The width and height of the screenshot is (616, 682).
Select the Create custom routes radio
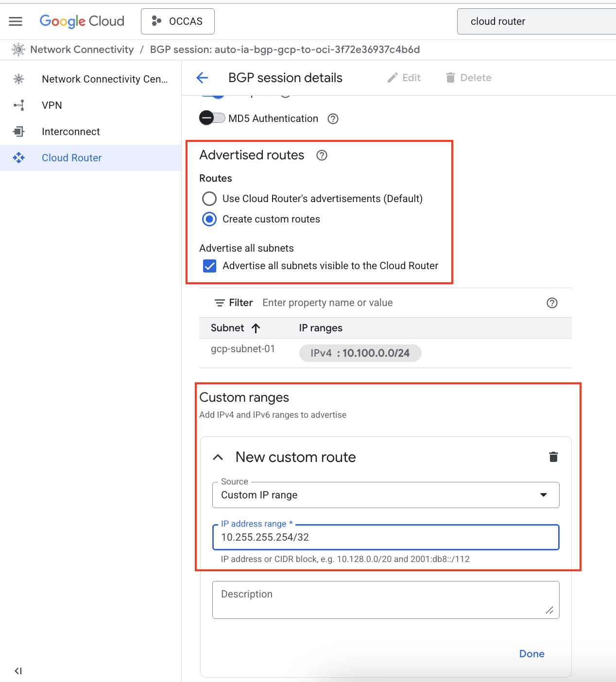[x=209, y=219]
